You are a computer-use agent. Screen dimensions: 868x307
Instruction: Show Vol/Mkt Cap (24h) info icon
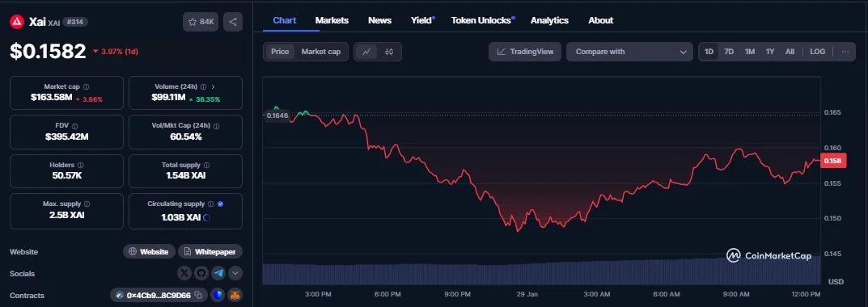tap(217, 126)
